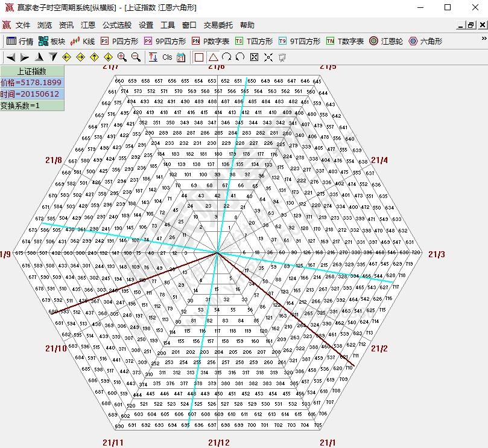Click the zoom in magnifier icon
Viewport: 488px width, 448px height.
[x=122, y=57]
